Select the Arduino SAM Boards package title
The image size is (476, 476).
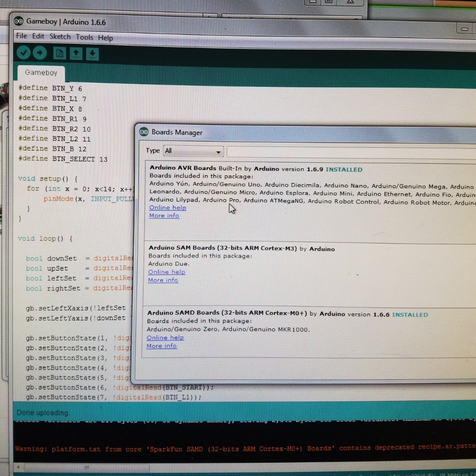pyautogui.click(x=223, y=248)
